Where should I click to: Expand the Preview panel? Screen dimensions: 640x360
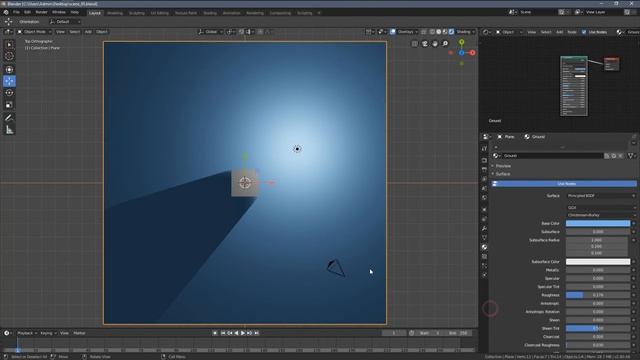tap(503, 166)
